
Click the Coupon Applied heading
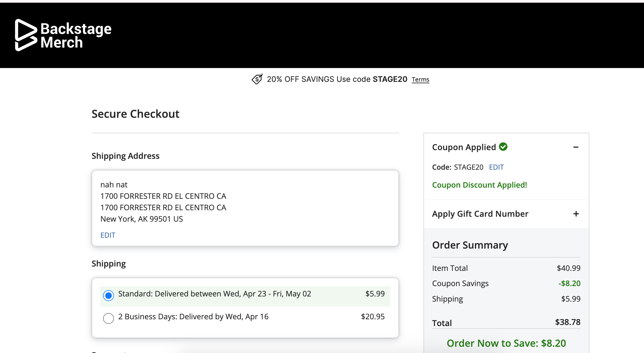tap(464, 147)
